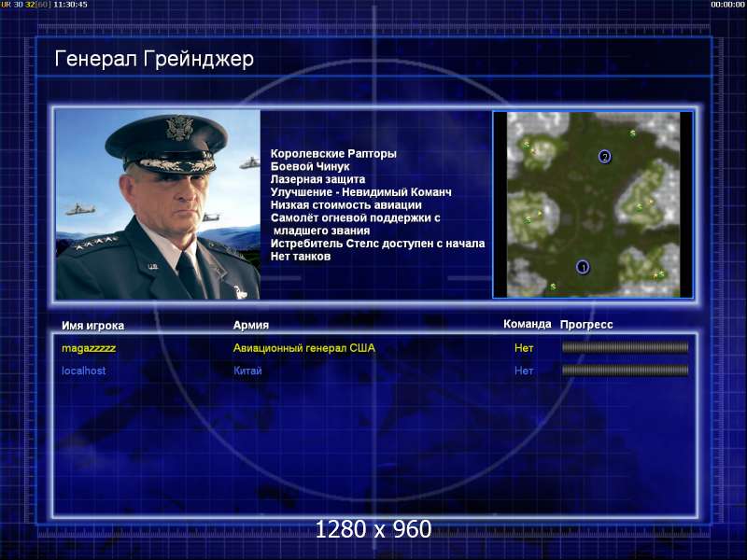Image resolution: width=747 pixels, height=560 pixels.
Task: Click team value 'Нет' for magazzzzz
Action: click(x=524, y=348)
